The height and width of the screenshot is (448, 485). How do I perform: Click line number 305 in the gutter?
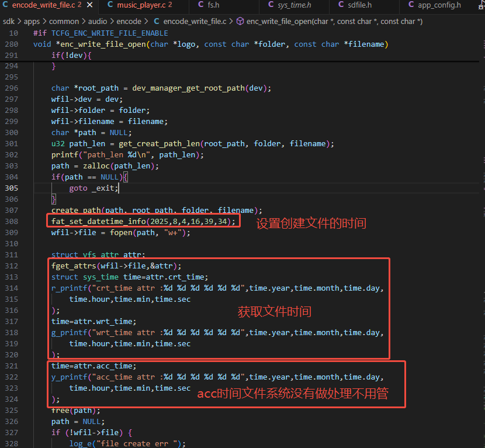12,188
